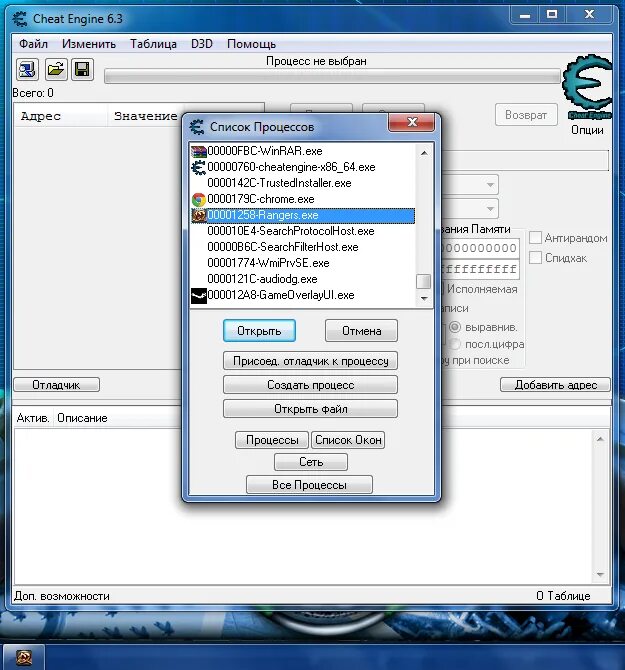
Task: Open the Помощь menu
Action: tap(251, 44)
